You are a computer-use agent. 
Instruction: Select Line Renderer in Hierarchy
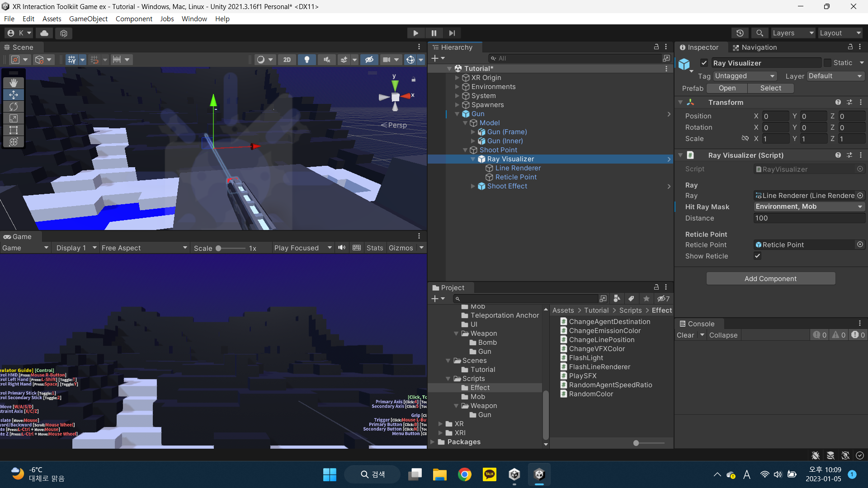(x=518, y=168)
